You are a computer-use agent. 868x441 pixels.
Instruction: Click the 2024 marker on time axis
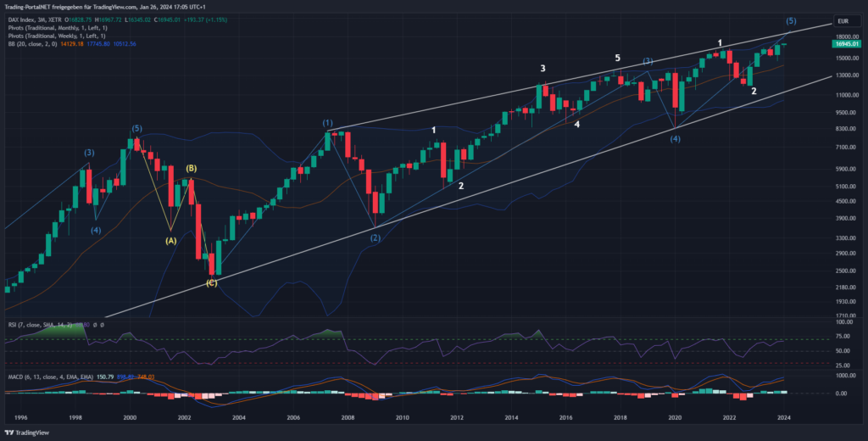coord(783,417)
